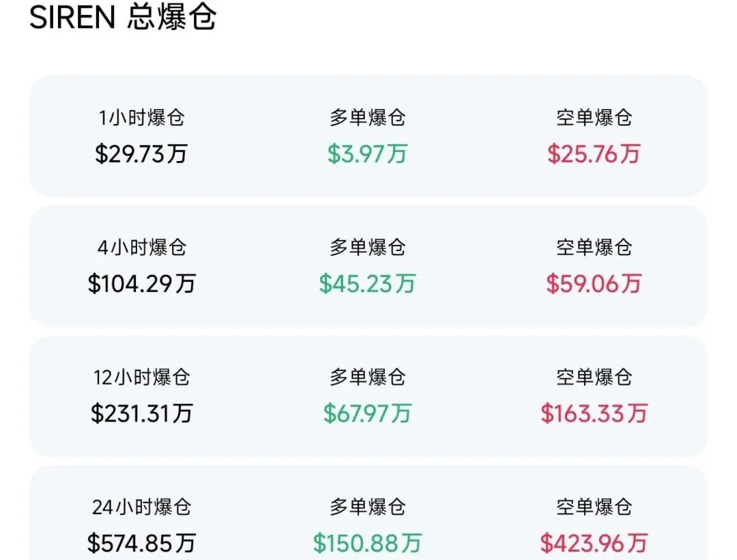Click the red $423.96万 short liquidation value
Viewport: 737px width, 560px height.
tap(594, 543)
